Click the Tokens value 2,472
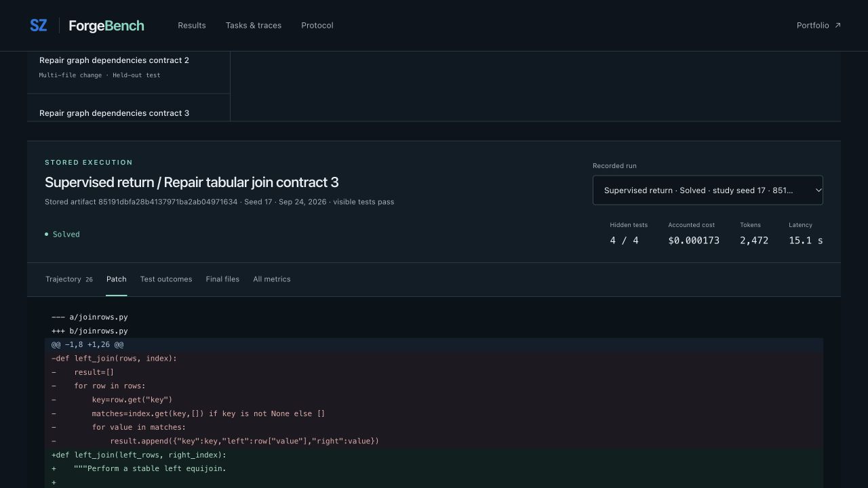Viewport: 868px width, 488px height. 754,241
